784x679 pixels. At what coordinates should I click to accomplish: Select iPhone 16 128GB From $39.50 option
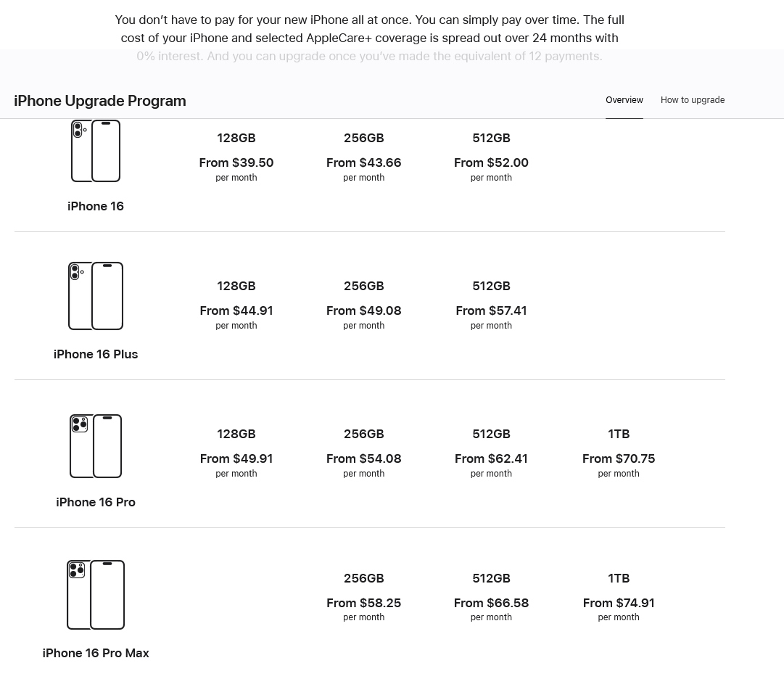point(236,157)
